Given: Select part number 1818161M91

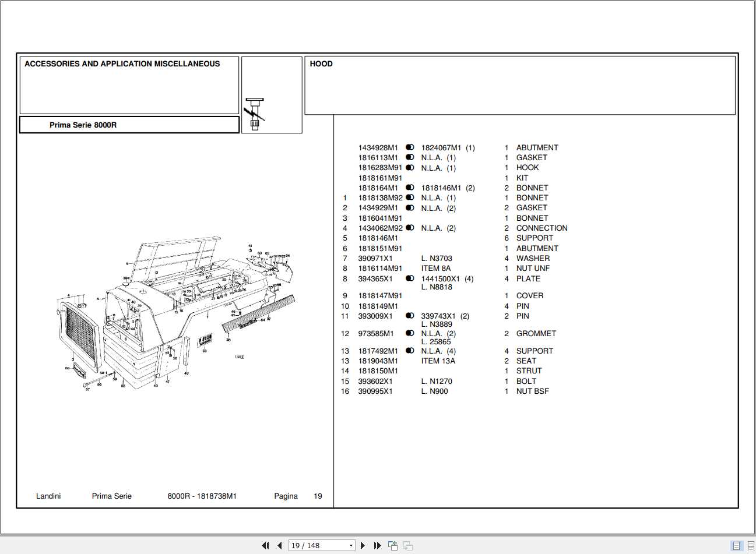Looking at the screenshot, I should tap(380, 178).
